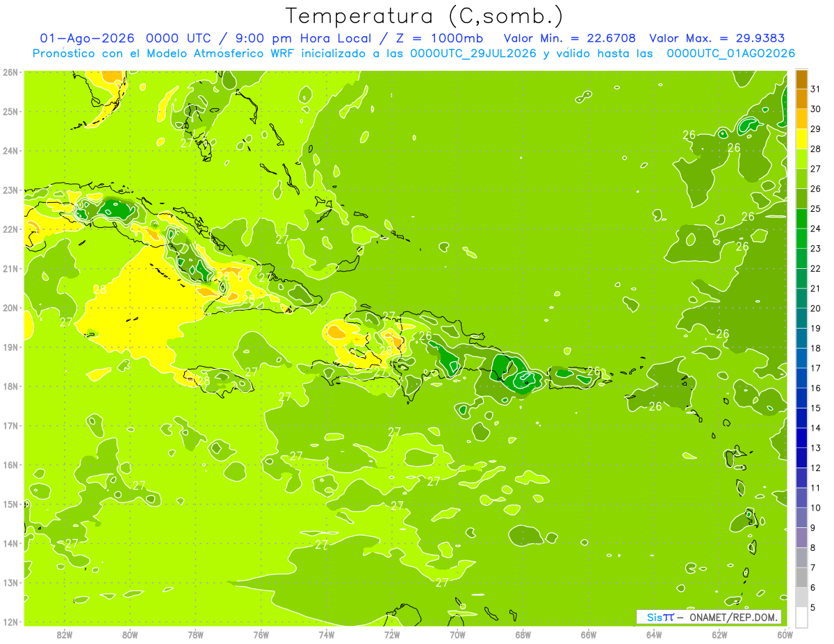Click the '74W' longitude axis label
This screenshot has width=834, height=644.
coord(327,634)
